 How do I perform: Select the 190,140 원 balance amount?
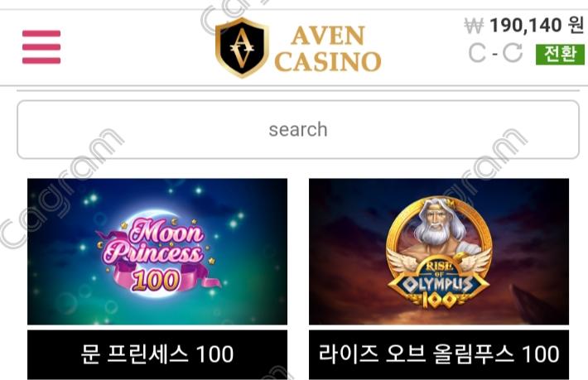click(x=537, y=26)
